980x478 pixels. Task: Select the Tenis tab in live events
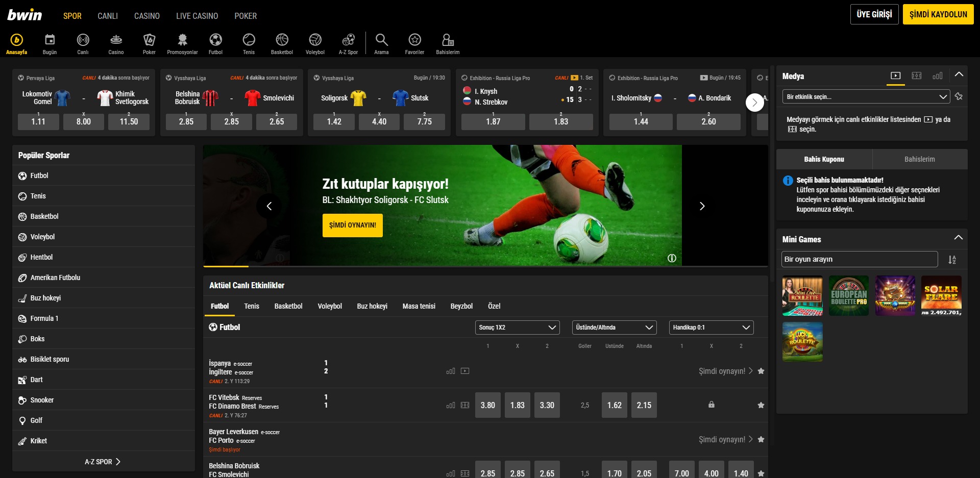click(x=252, y=306)
